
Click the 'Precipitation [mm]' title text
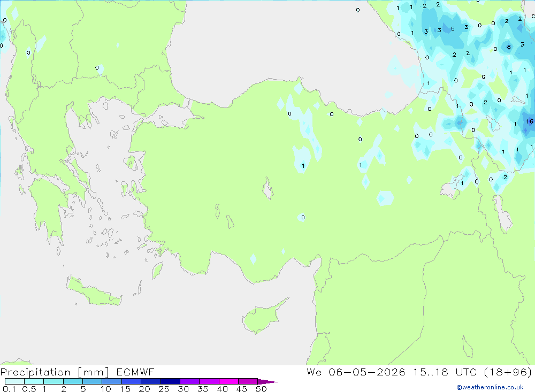tap(55, 372)
